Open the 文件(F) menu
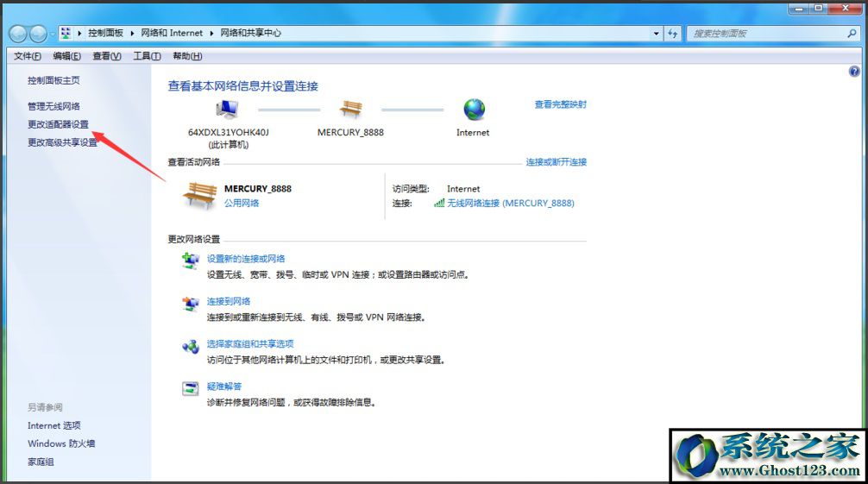The image size is (868, 484). point(27,56)
